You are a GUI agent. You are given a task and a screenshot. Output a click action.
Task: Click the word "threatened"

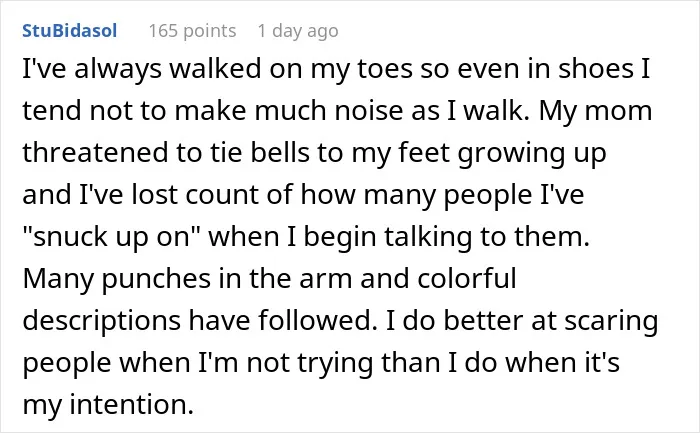pos(95,153)
